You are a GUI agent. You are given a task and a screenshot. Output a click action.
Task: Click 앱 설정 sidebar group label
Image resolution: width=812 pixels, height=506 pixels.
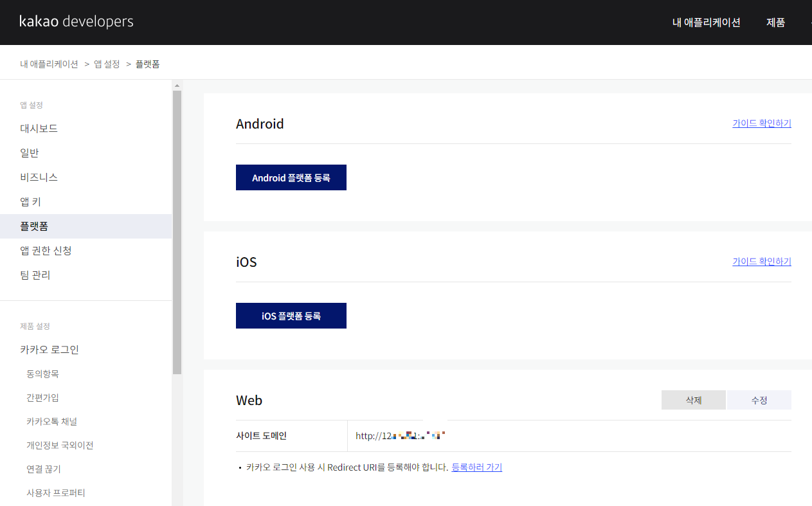pos(32,105)
